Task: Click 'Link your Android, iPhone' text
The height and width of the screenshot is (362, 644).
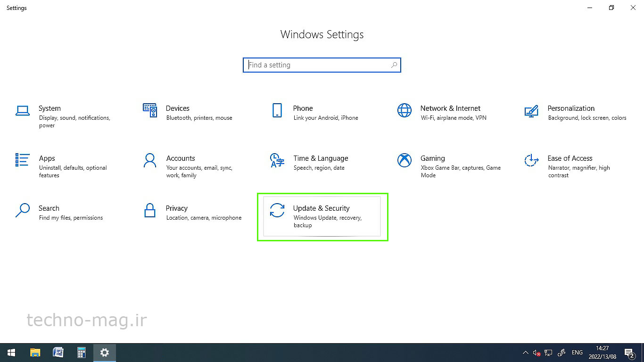Action: pyautogui.click(x=326, y=118)
